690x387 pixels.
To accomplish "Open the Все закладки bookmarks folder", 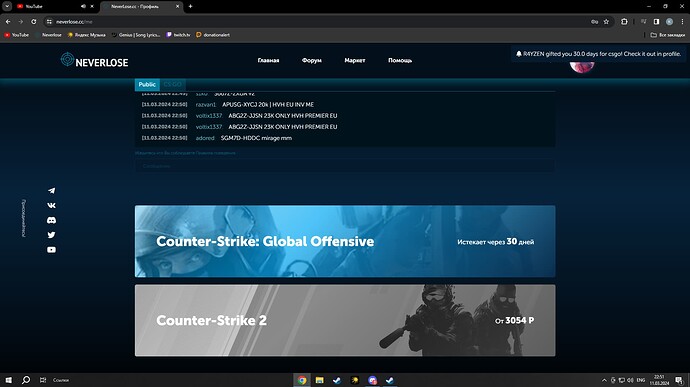I will point(668,35).
